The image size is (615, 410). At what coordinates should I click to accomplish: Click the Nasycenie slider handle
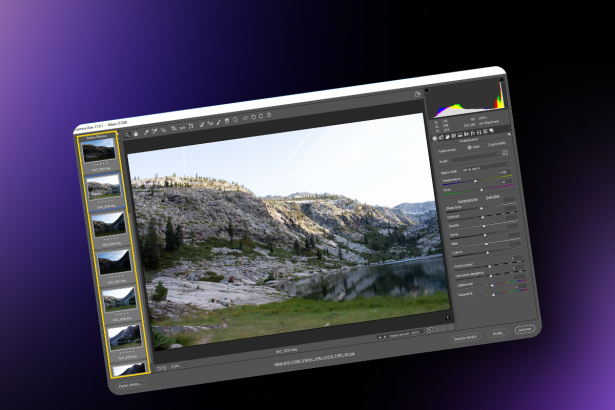pyautogui.click(x=493, y=295)
